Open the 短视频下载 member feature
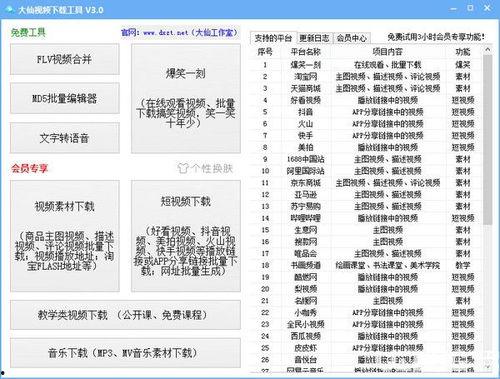Screen dimensions: 500x379 click(186, 236)
